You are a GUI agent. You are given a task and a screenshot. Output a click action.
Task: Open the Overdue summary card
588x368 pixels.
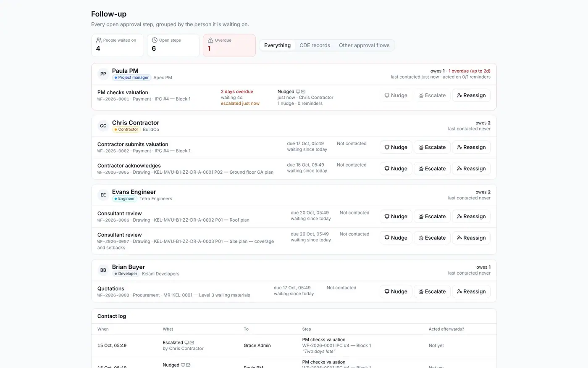tap(229, 45)
